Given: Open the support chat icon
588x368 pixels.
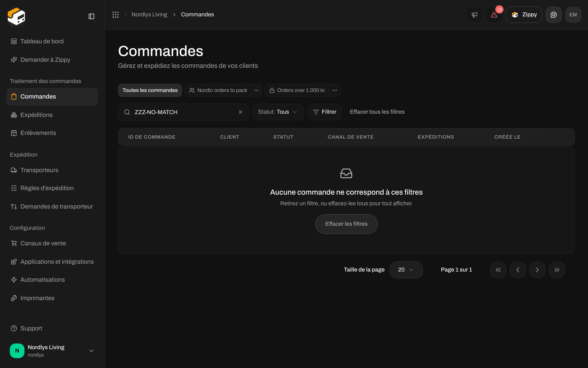Looking at the screenshot, I should [x=553, y=15].
